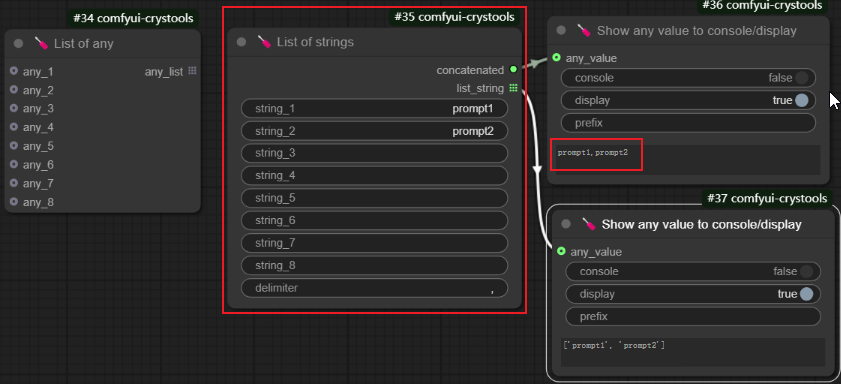The height and width of the screenshot is (384, 841).
Task: Click the any_value input socket on node #37
Action: pos(561,252)
